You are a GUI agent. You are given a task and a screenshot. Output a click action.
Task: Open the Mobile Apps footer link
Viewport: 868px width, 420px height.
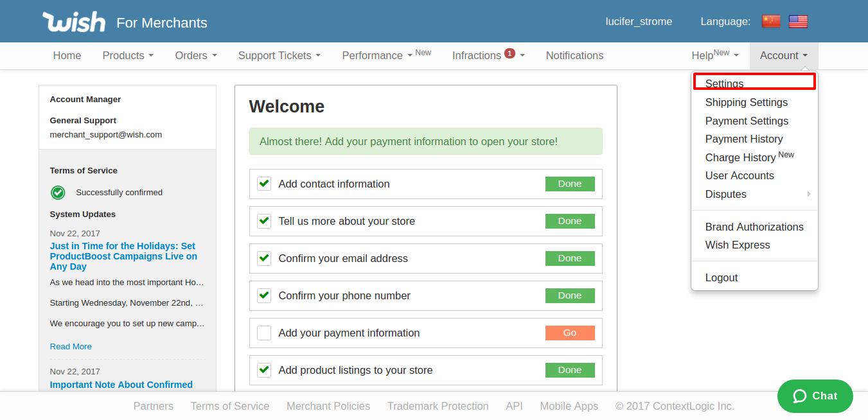[x=569, y=406]
